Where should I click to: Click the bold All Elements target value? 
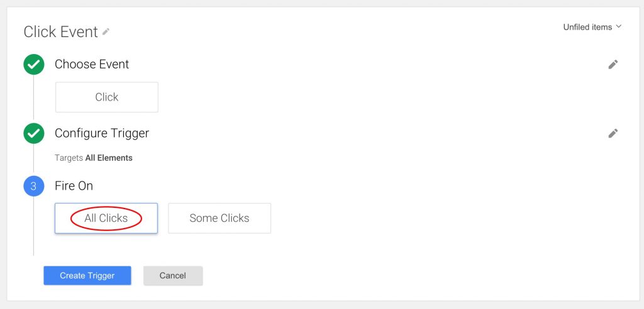109,158
